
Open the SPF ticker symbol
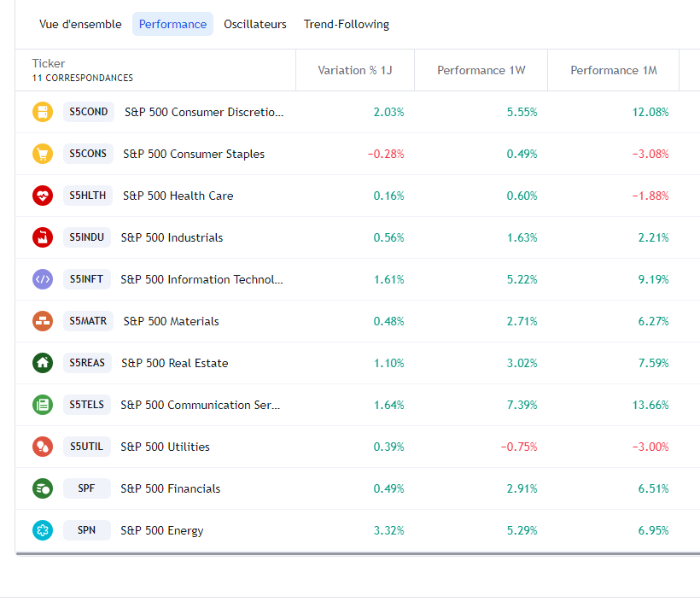(x=87, y=488)
